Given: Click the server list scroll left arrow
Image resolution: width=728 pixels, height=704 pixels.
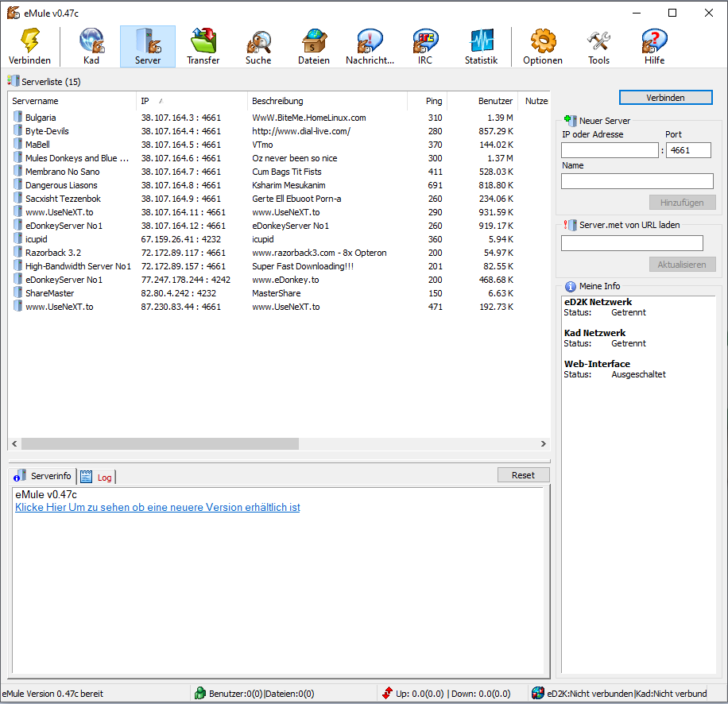Looking at the screenshot, I should point(14,443).
